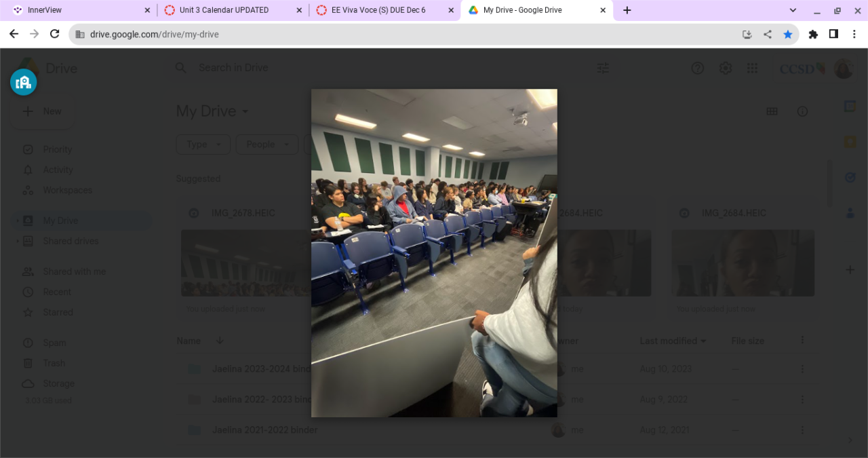Open the Chrome extensions puzzle icon
This screenshot has width=868, height=458.
click(x=813, y=34)
